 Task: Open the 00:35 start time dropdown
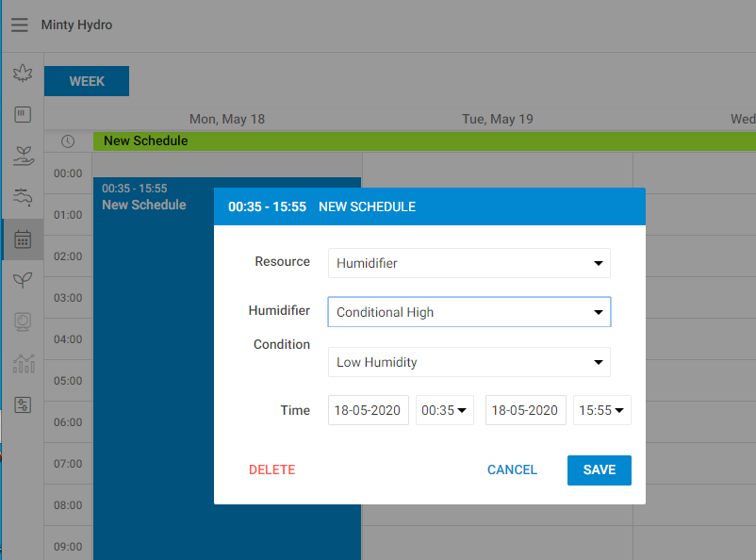click(x=445, y=410)
